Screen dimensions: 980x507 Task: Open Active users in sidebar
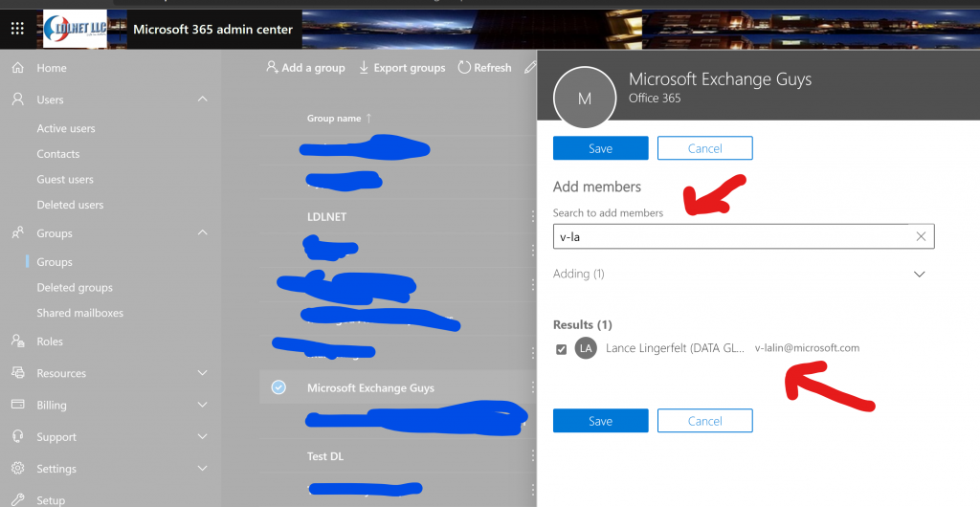coord(66,128)
